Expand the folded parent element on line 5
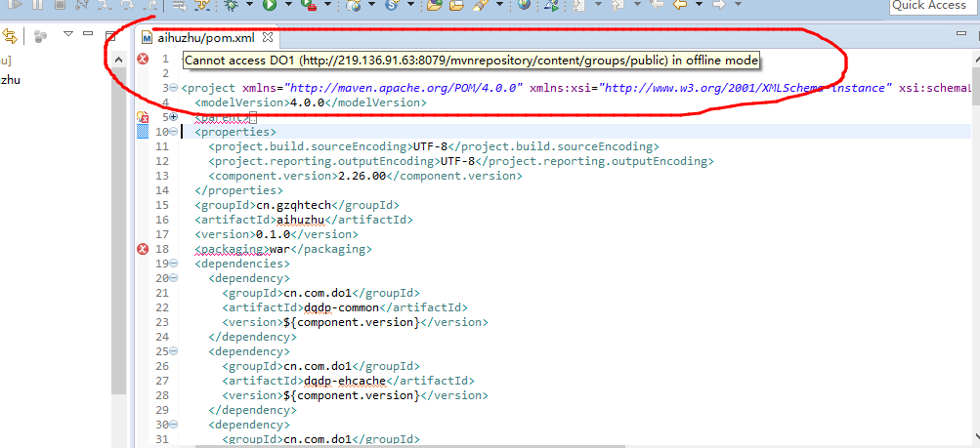Image resolution: width=980 pixels, height=448 pixels. click(174, 117)
